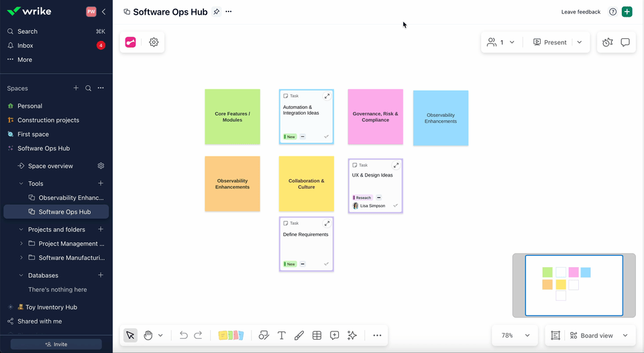Start presentation with Present button

(550, 42)
